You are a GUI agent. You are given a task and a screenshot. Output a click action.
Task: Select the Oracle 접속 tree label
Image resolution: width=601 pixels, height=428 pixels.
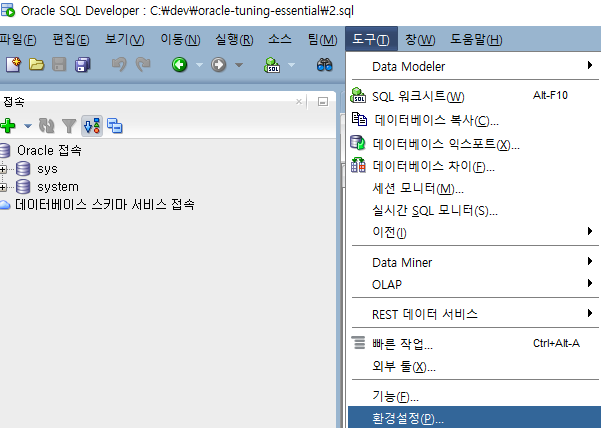tap(49, 150)
